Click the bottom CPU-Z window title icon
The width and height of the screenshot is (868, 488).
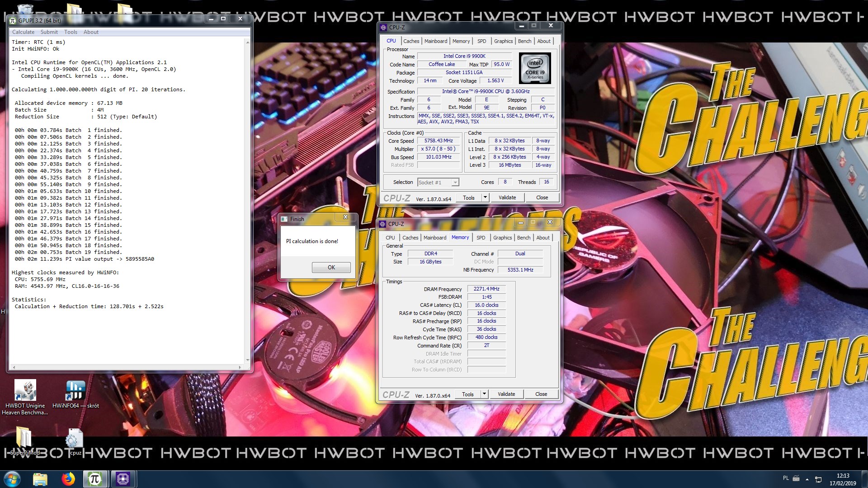point(382,224)
